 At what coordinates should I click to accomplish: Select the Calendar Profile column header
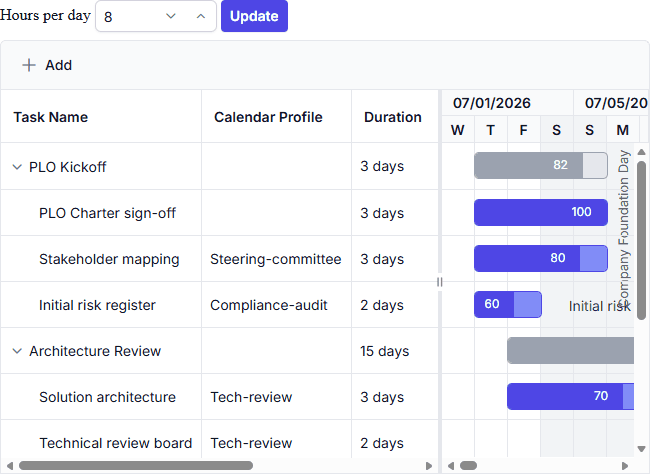click(276, 117)
